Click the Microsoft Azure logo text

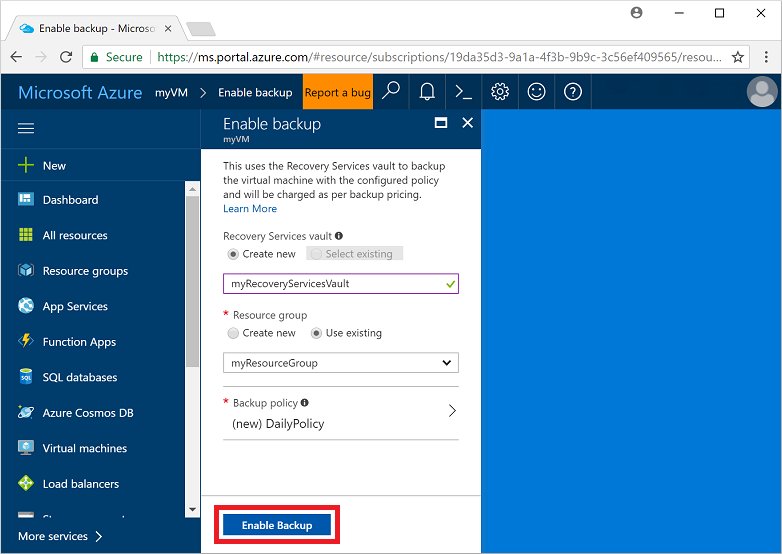pyautogui.click(x=80, y=92)
